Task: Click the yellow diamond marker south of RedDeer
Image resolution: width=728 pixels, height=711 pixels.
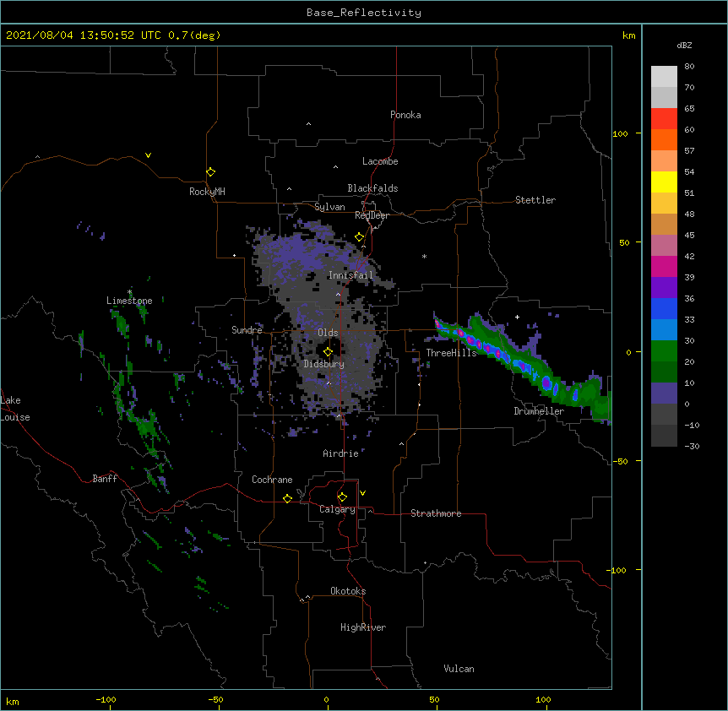Action: tap(359, 237)
